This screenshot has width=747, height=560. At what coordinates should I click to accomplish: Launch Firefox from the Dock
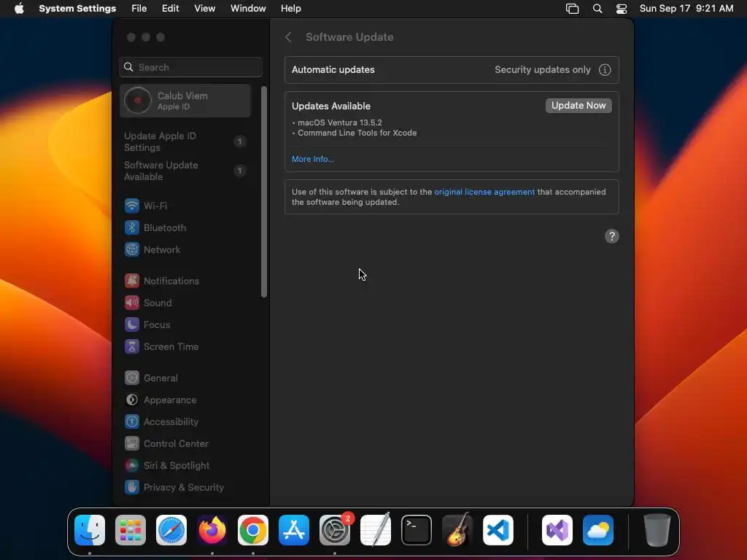212,530
